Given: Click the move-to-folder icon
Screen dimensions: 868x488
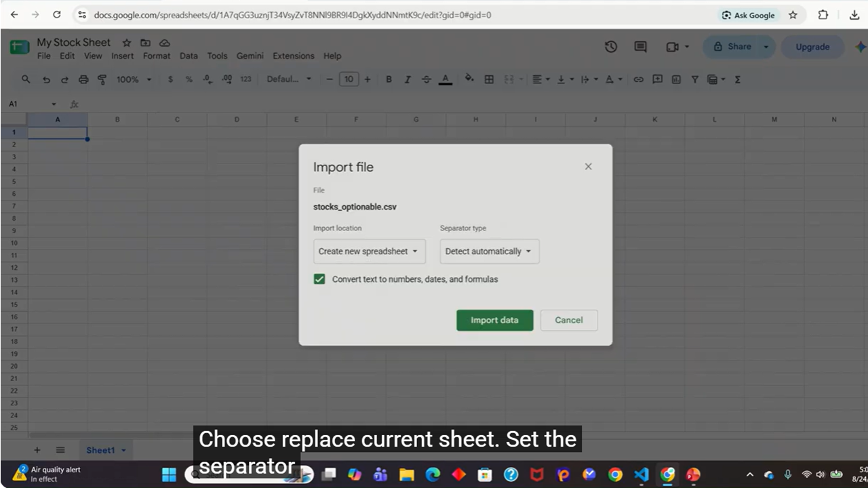Looking at the screenshot, I should pos(145,43).
